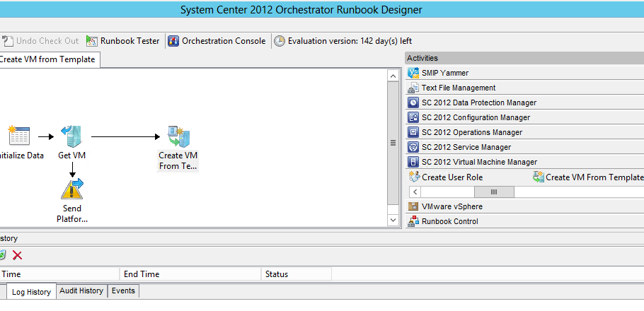Click the Get VM activity icon

71,136
